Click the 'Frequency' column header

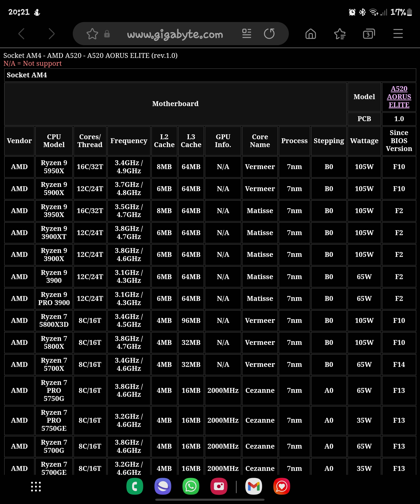click(129, 141)
